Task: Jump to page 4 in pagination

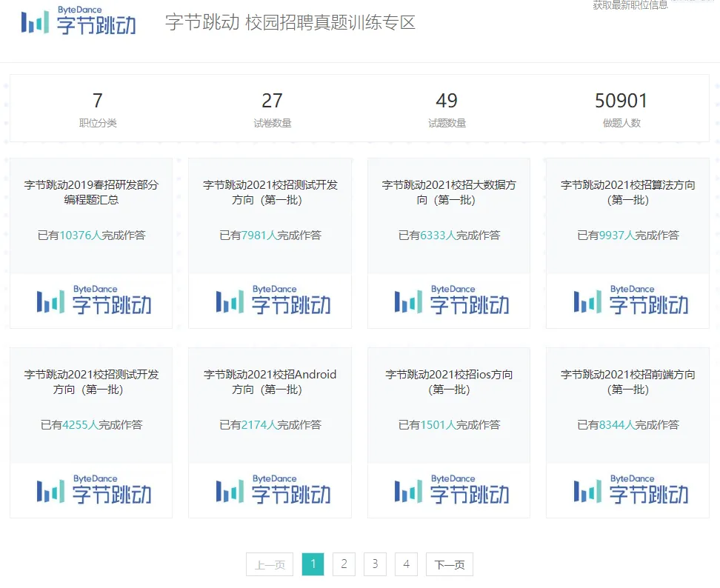Action: (x=407, y=564)
